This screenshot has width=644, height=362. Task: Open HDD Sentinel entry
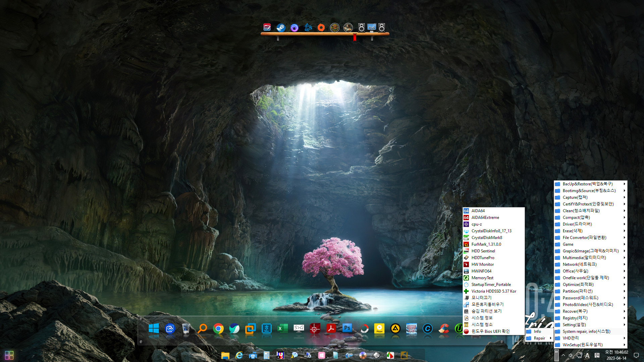point(493,251)
